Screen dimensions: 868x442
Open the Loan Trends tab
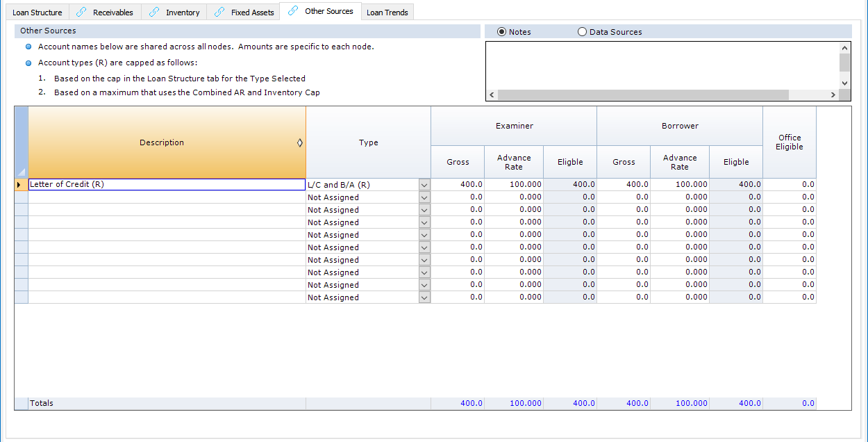click(x=387, y=13)
